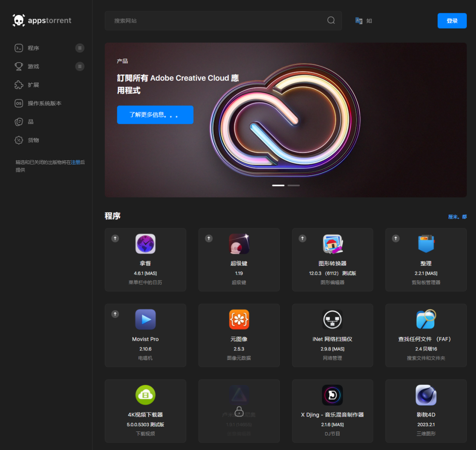Click the 了解更多信息 banner button

click(x=155, y=115)
